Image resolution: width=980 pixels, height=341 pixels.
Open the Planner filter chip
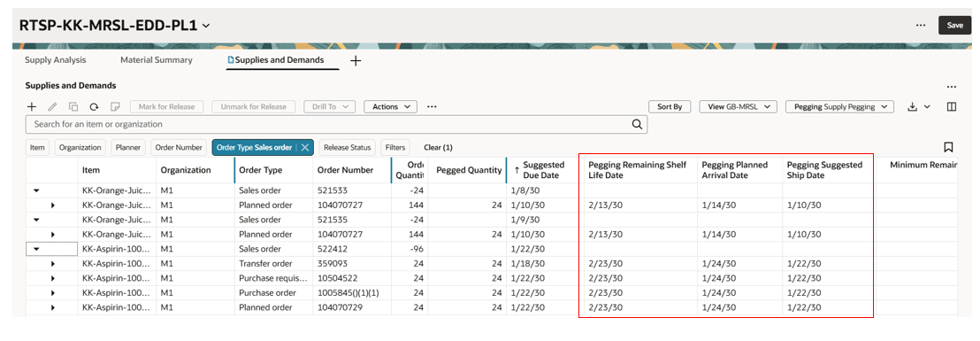pyautogui.click(x=129, y=148)
